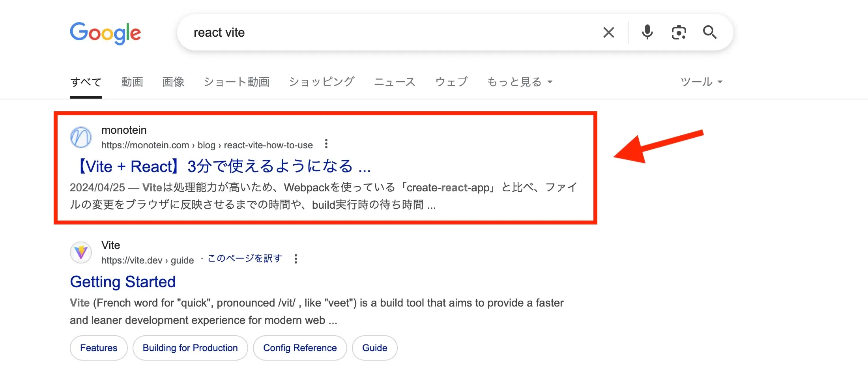Click the Config Reference chip
The width and height of the screenshot is (868, 374).
(300, 348)
